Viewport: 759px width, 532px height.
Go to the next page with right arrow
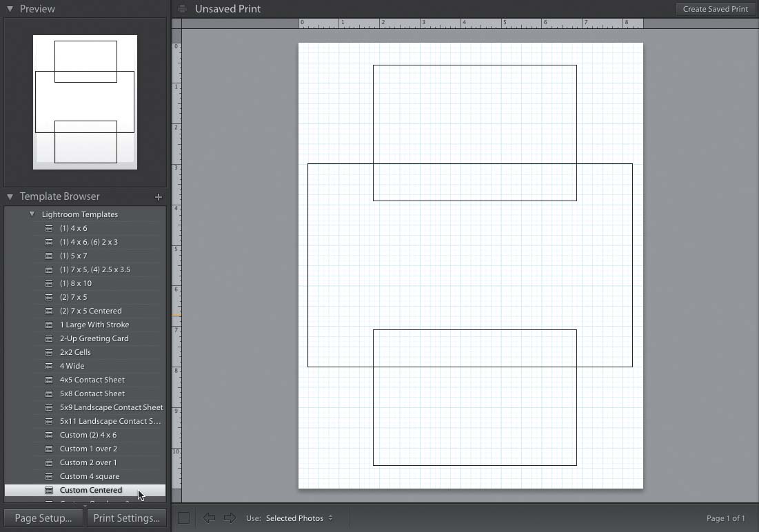coord(230,518)
